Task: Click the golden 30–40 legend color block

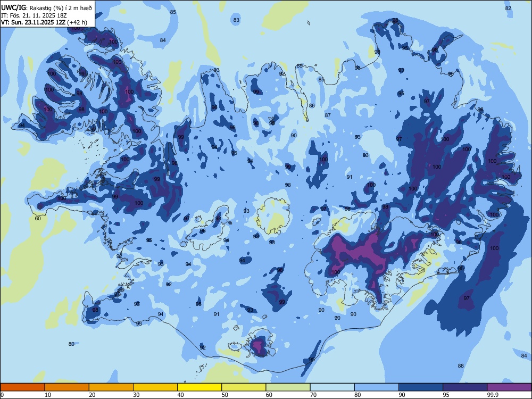Action: (155, 387)
